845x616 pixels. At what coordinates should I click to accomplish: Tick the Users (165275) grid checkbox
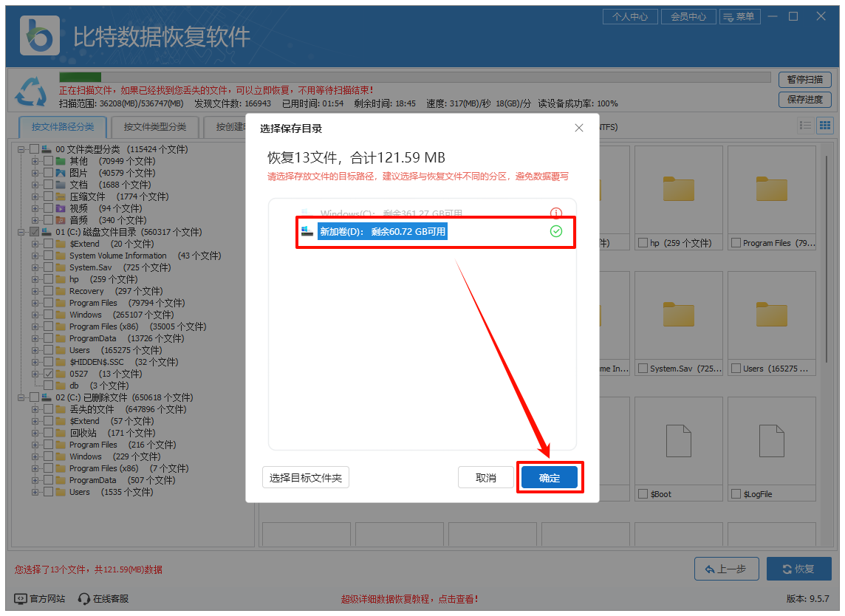(x=736, y=369)
